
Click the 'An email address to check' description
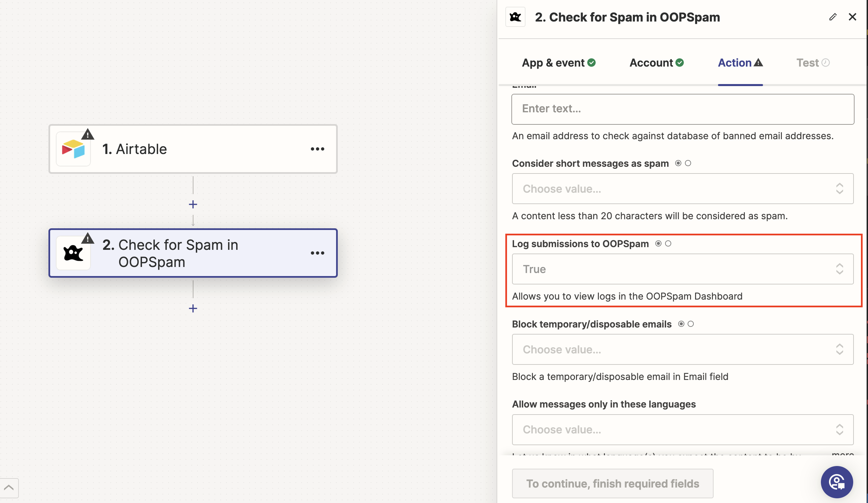[673, 136]
